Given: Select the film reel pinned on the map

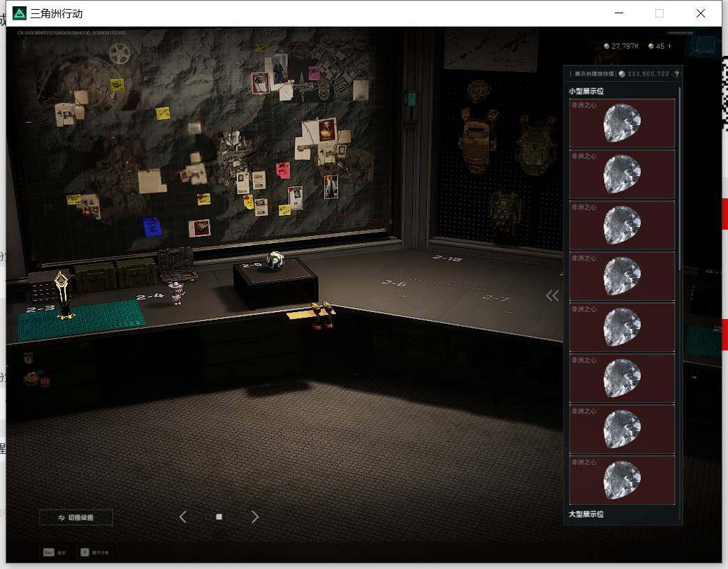Looking at the screenshot, I should point(119,53).
